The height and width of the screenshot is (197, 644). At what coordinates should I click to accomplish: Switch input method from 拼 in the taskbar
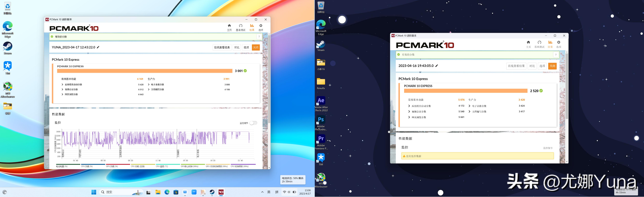click(x=277, y=192)
